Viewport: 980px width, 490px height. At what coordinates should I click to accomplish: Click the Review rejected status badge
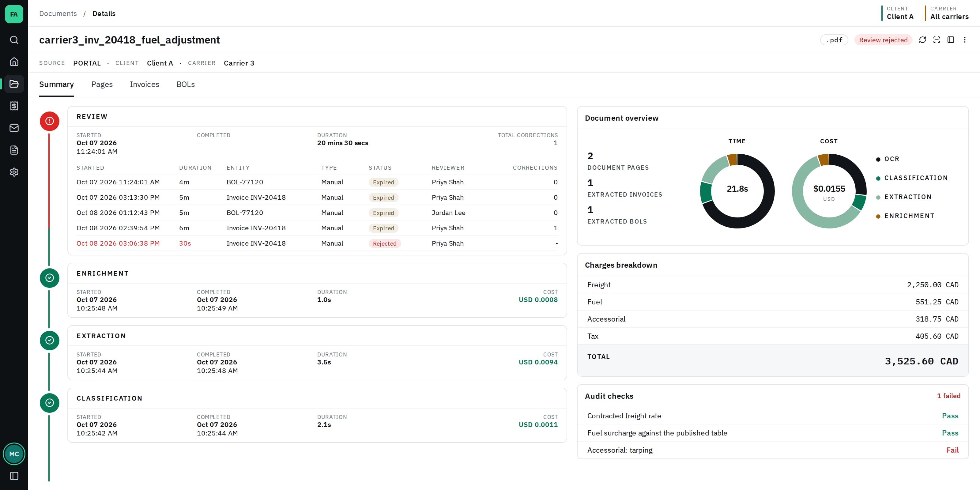click(x=883, y=40)
